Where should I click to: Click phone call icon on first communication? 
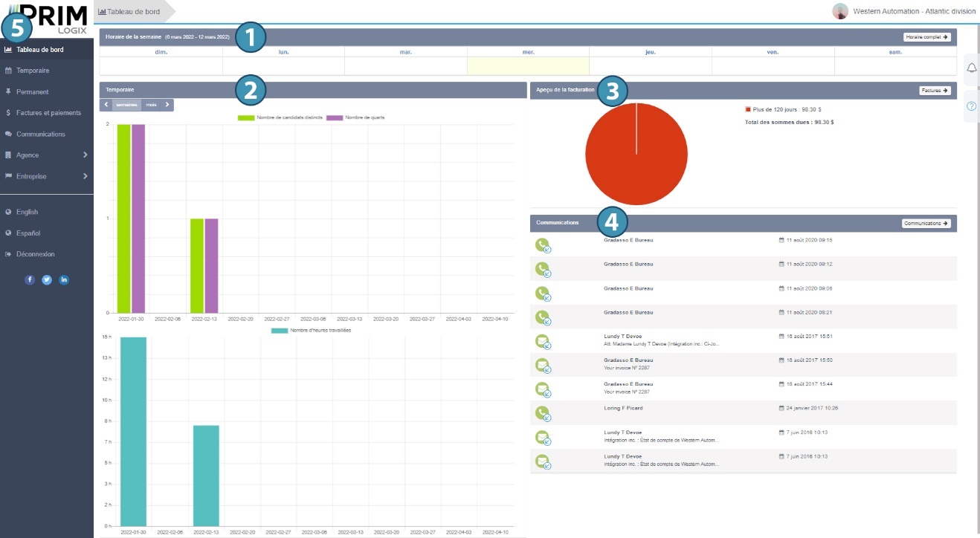pyautogui.click(x=542, y=244)
